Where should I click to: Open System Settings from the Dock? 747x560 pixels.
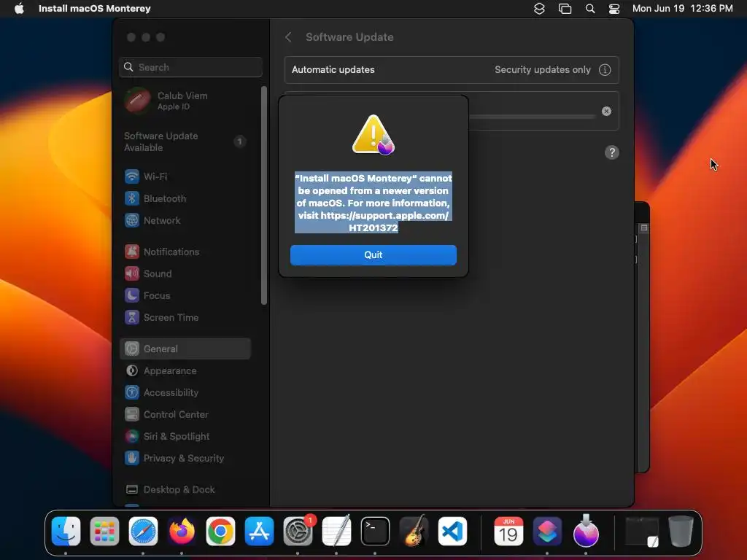pos(298,531)
